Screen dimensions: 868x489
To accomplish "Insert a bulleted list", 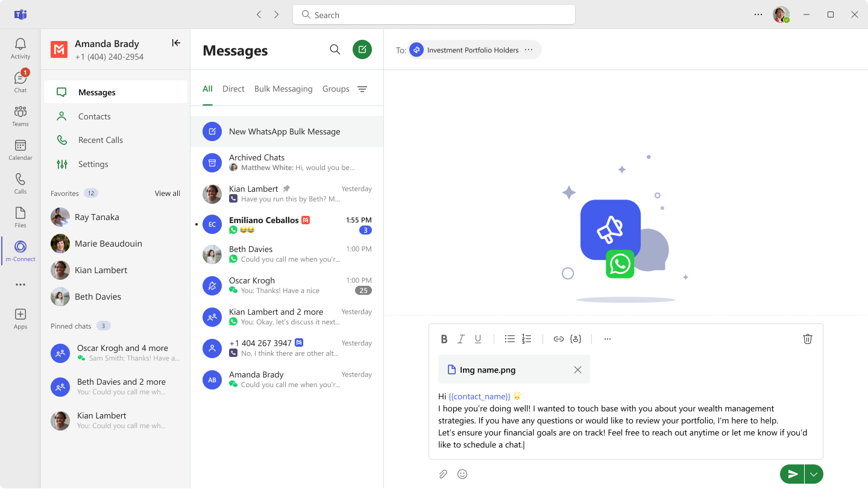I will [510, 339].
